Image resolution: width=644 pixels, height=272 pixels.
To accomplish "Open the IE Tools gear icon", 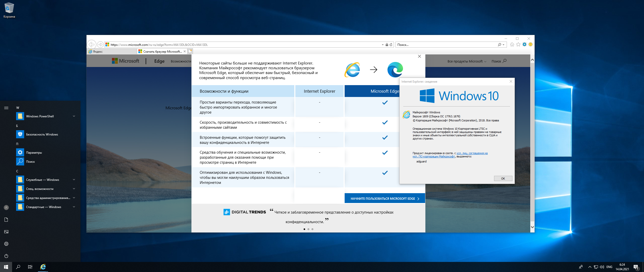I will click(x=525, y=45).
